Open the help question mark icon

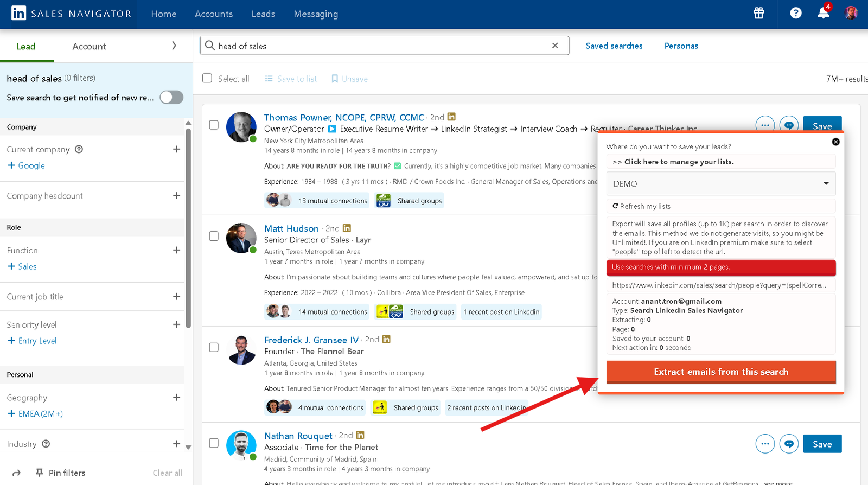click(795, 13)
